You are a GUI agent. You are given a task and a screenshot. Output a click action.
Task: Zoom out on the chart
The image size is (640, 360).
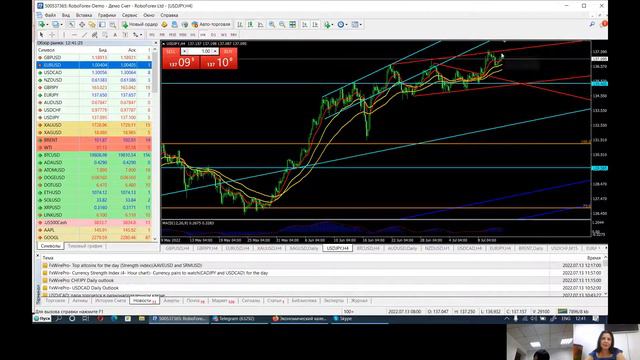point(282,24)
